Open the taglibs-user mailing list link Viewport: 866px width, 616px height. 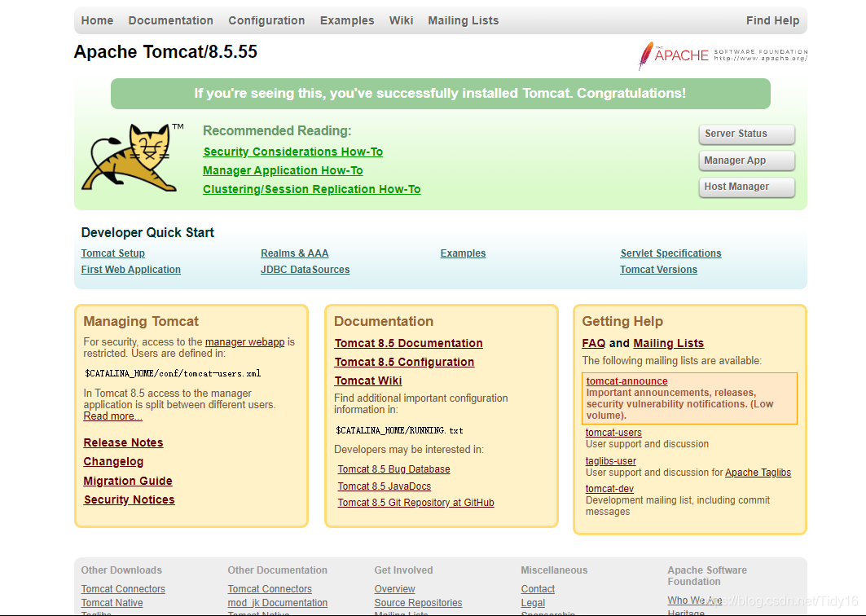coord(611,460)
